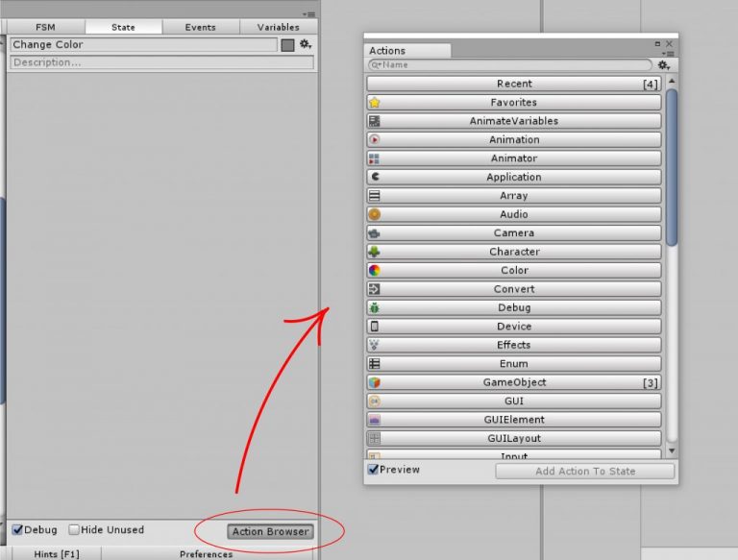Viewport: 738px width, 560px height.
Task: Click the Animation category icon
Action: point(375,140)
